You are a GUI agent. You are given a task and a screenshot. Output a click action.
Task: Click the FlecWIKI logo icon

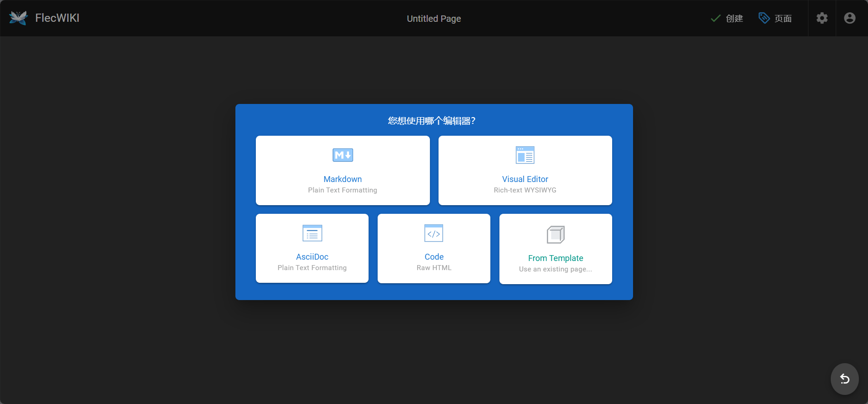pos(18,18)
